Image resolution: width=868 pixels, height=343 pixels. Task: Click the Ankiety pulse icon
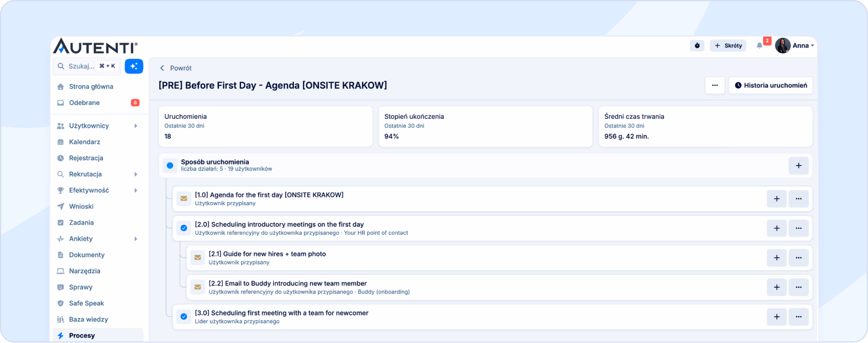click(x=61, y=239)
